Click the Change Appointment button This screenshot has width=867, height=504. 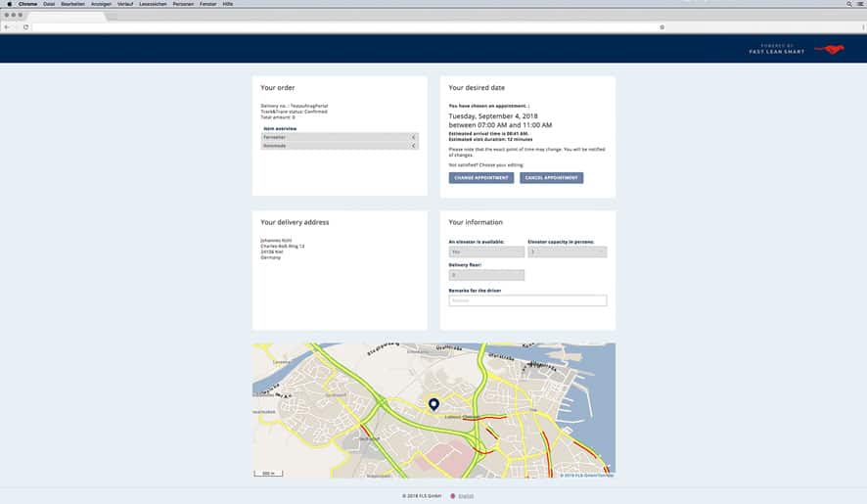click(481, 177)
